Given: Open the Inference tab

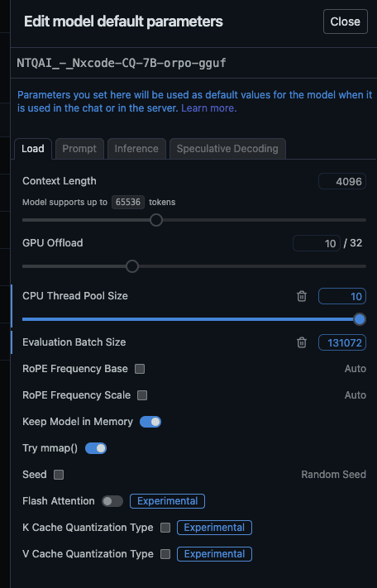Looking at the screenshot, I should pos(136,149).
